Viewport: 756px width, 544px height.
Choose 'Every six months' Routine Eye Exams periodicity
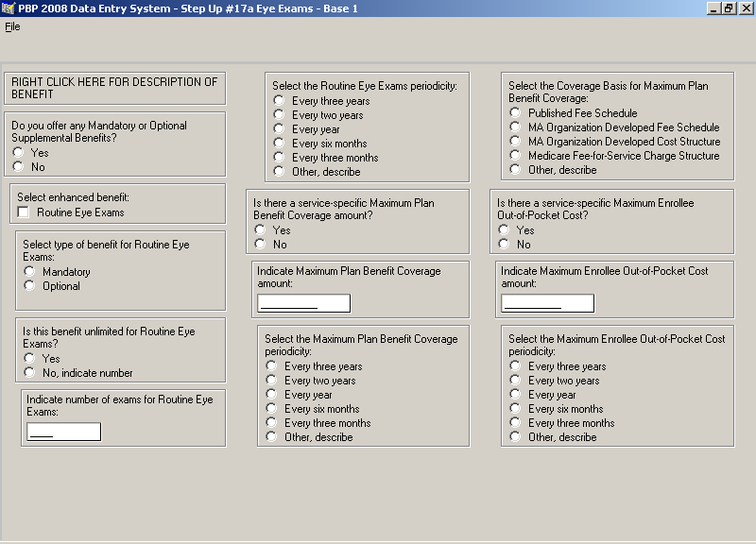(279, 144)
